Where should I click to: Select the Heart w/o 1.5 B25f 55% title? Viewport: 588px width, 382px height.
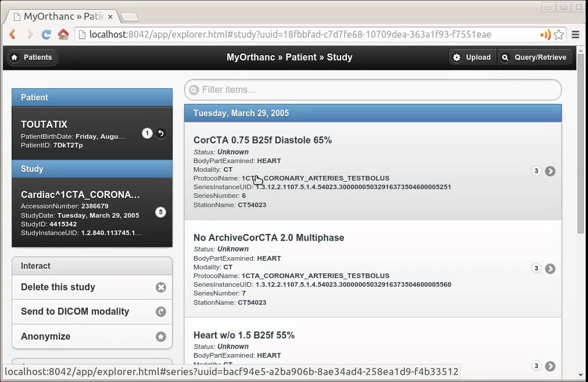coord(244,335)
